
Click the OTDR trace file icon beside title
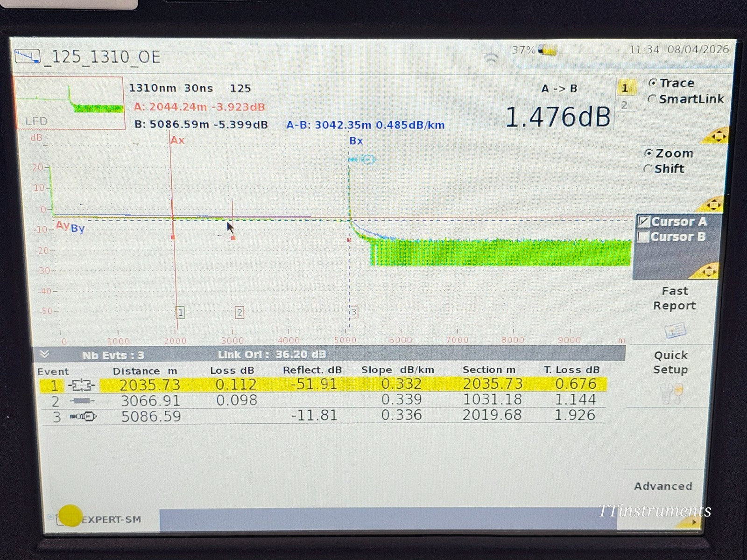[x=28, y=56]
